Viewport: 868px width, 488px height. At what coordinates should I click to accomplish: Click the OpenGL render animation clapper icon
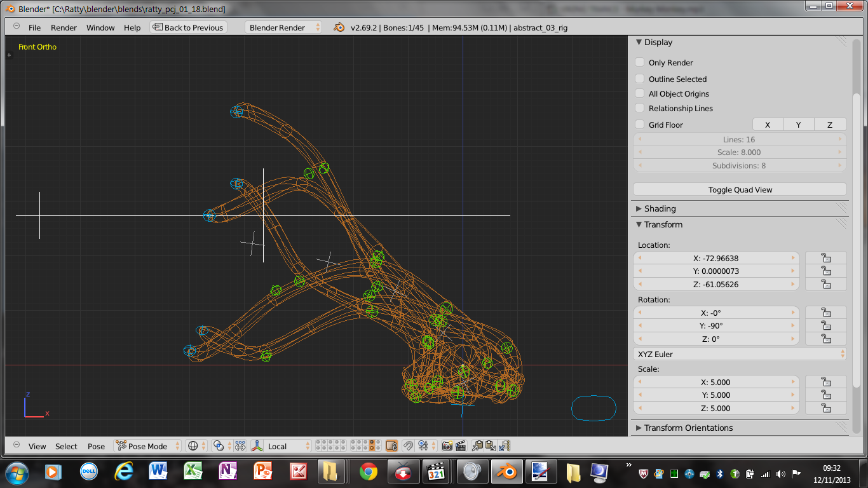[461, 446]
